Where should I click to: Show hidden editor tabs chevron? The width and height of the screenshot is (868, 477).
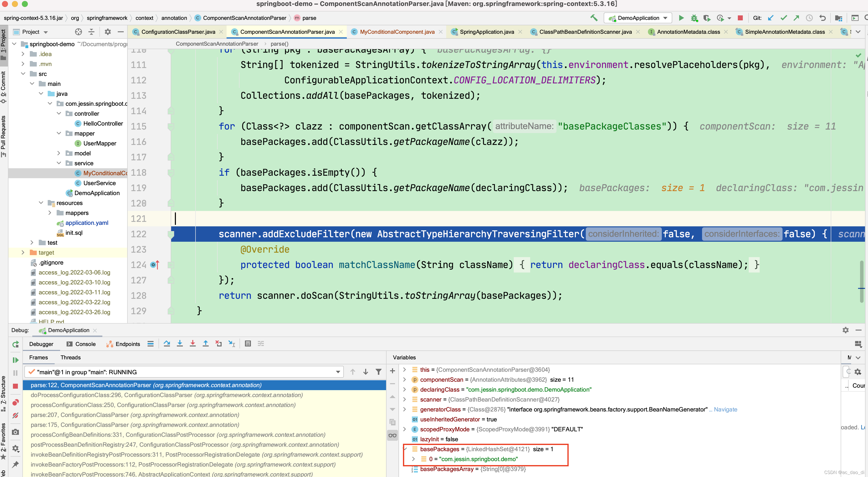[x=858, y=32]
